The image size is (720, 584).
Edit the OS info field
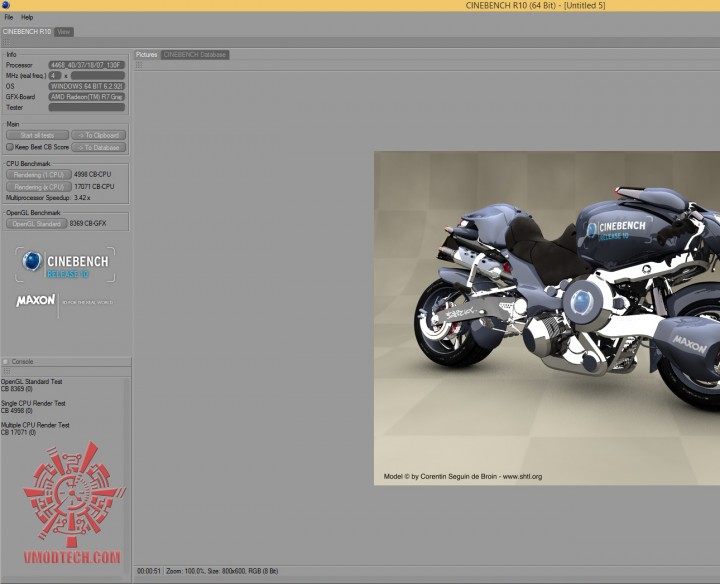87,86
